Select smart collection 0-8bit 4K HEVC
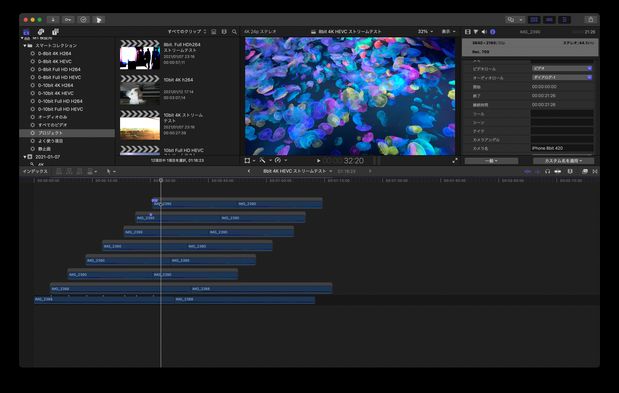 click(54, 61)
